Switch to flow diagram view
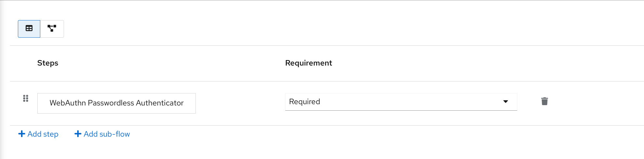Screen dimensions: 644x159 click(52, 29)
